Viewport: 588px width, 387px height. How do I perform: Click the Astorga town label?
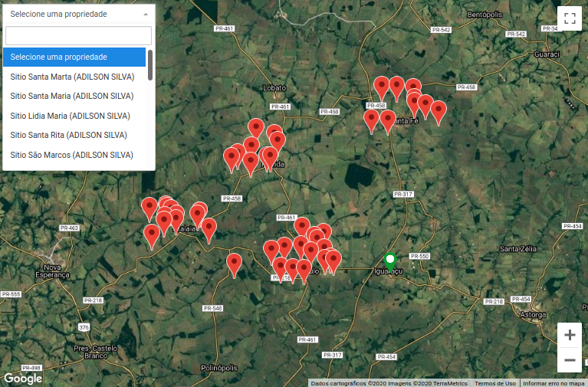coord(533,315)
